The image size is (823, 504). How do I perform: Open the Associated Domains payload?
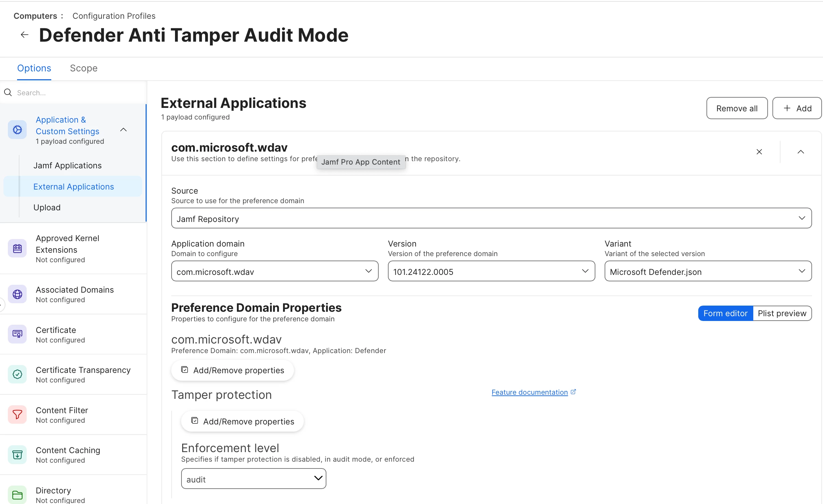(x=73, y=294)
